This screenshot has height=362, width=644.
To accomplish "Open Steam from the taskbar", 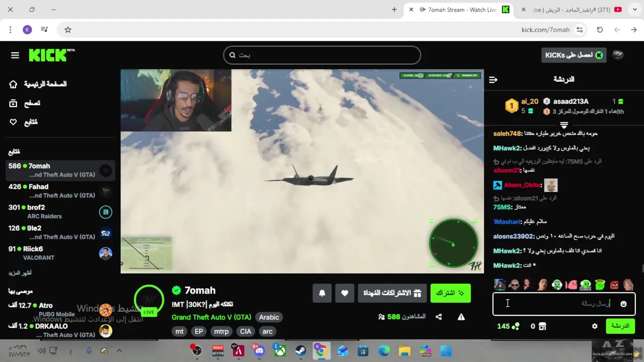I will click(x=300, y=351).
